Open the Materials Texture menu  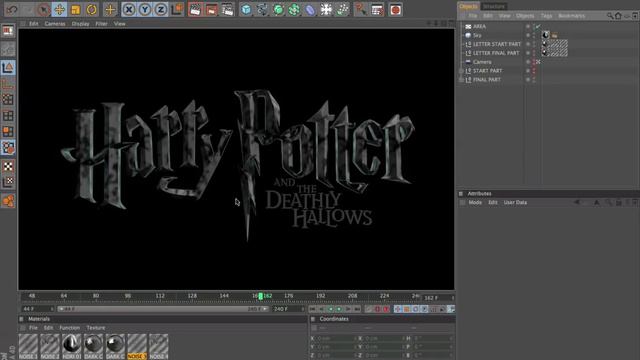click(x=96, y=328)
